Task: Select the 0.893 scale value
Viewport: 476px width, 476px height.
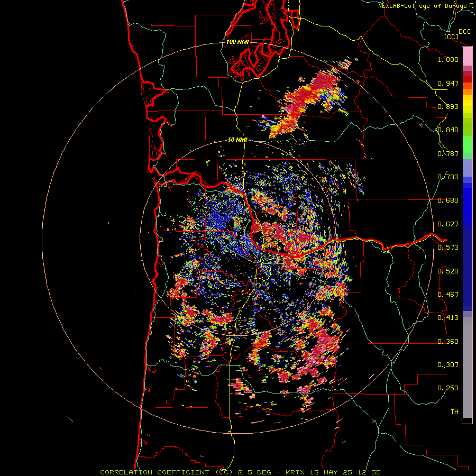Action: coord(448,106)
